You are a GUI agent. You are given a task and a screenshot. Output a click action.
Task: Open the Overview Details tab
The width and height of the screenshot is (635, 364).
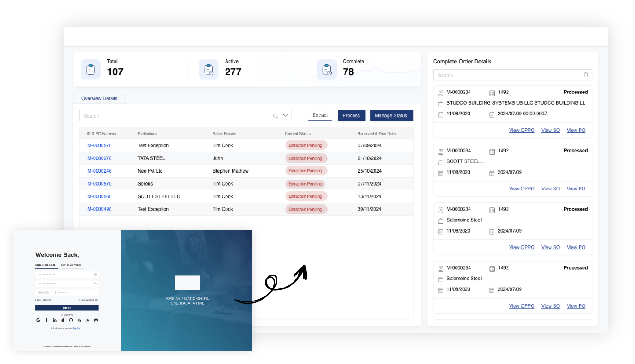(x=99, y=98)
